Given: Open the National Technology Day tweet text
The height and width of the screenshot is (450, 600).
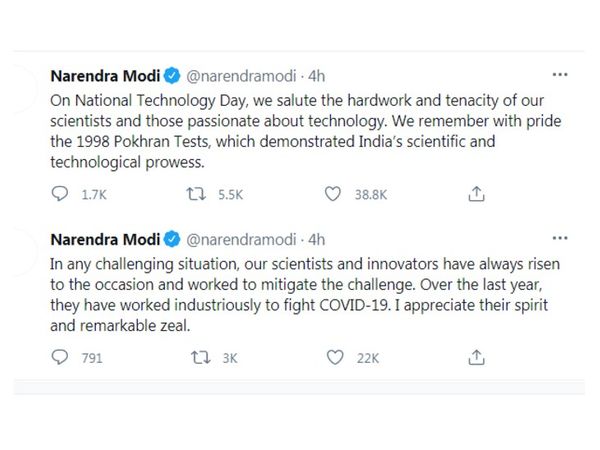Looking at the screenshot, I should [x=306, y=131].
